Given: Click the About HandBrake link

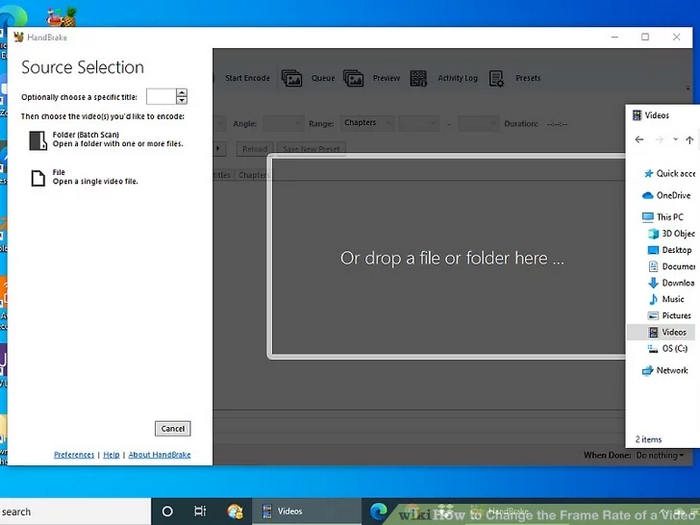Looking at the screenshot, I should 158,455.
